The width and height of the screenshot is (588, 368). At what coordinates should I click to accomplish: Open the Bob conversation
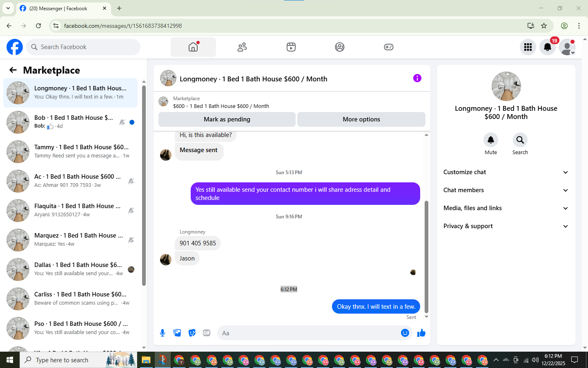pyautogui.click(x=70, y=122)
